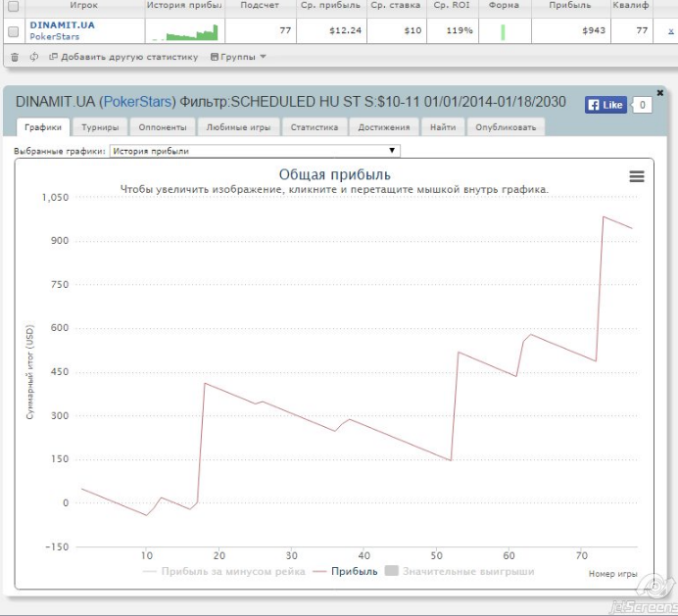Toggle the select-all header checkbox
This screenshot has width=678, height=616.
click(x=13, y=6)
